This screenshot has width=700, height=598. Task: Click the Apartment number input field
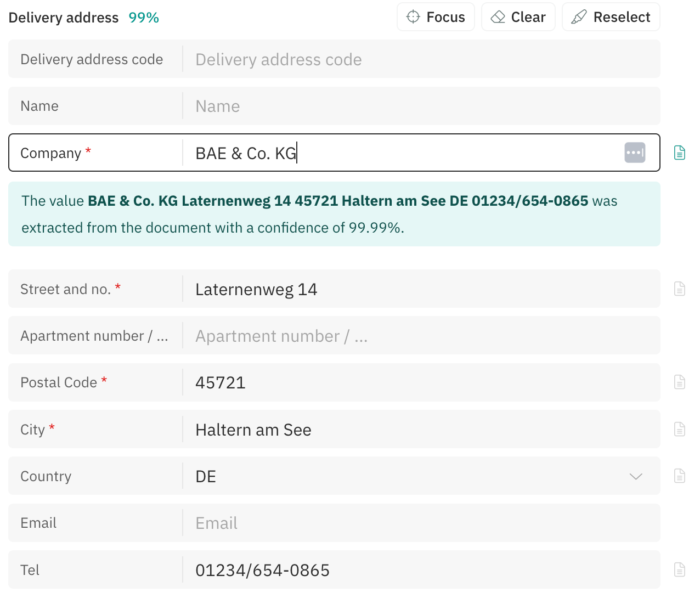417,336
